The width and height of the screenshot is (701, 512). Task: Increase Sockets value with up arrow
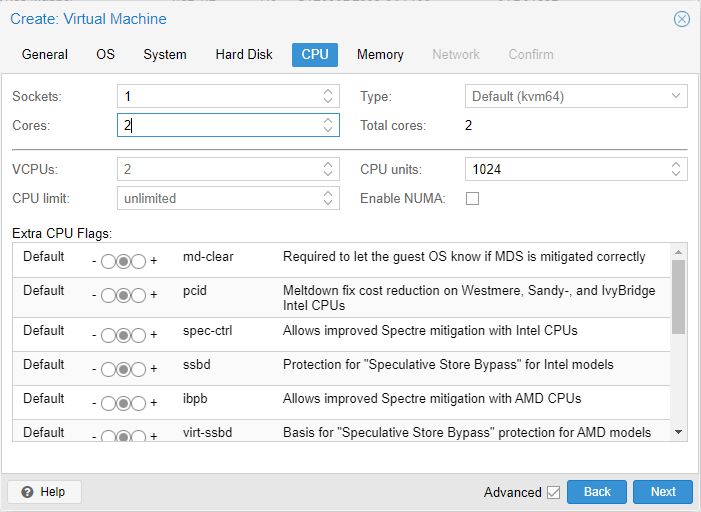328,92
